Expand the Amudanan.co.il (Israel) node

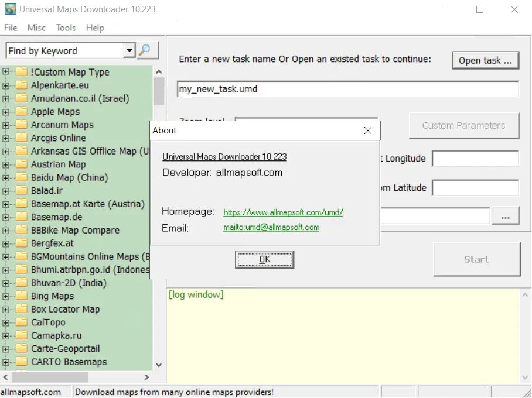[5, 99]
